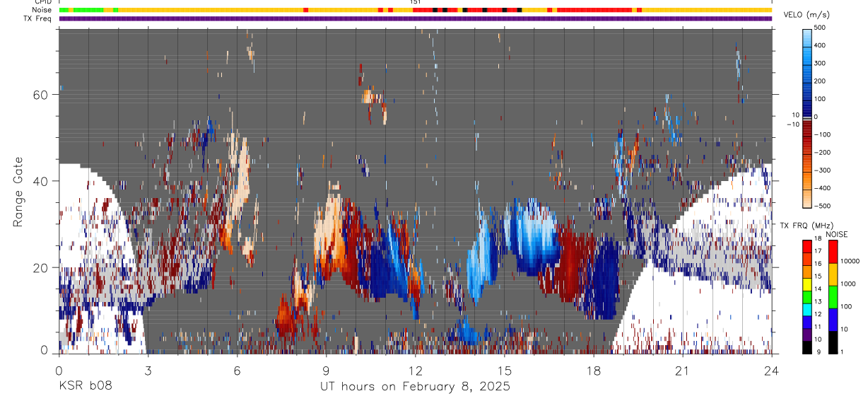The height and width of the screenshot is (401, 868).
Task: Click the 'UT hours on February 8, 2025' caption
Action: click(x=415, y=387)
